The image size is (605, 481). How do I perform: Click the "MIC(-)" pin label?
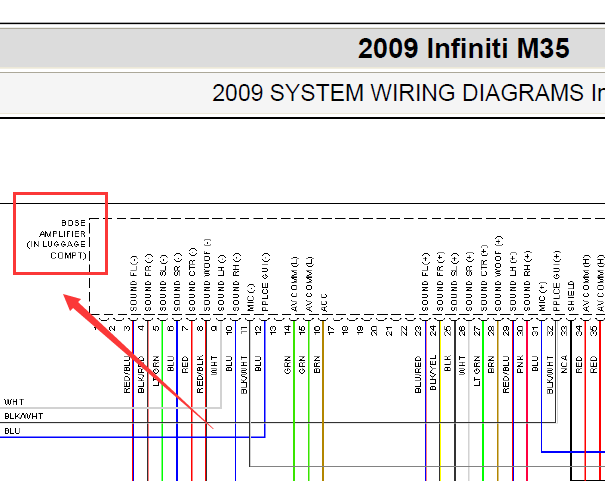250,298
